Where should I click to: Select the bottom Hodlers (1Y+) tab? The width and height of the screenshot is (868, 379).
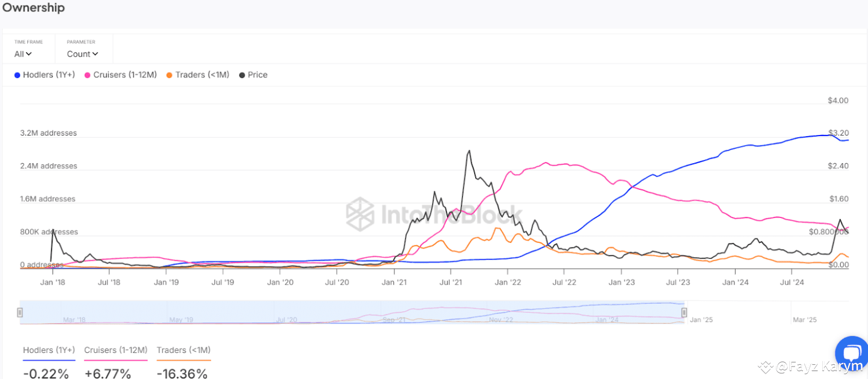(49, 351)
